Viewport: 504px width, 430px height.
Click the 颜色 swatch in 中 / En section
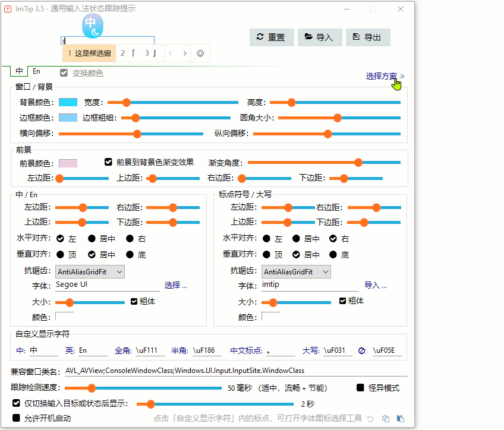[x=65, y=317]
